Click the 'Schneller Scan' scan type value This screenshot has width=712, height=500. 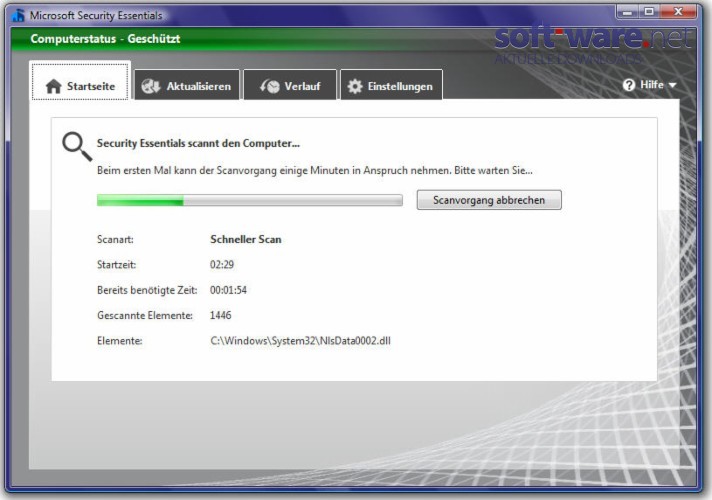[246, 239]
